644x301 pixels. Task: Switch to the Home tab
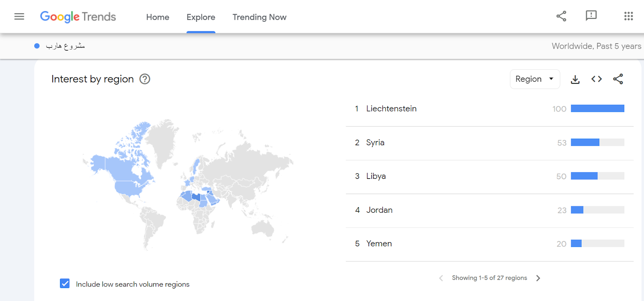point(158,17)
